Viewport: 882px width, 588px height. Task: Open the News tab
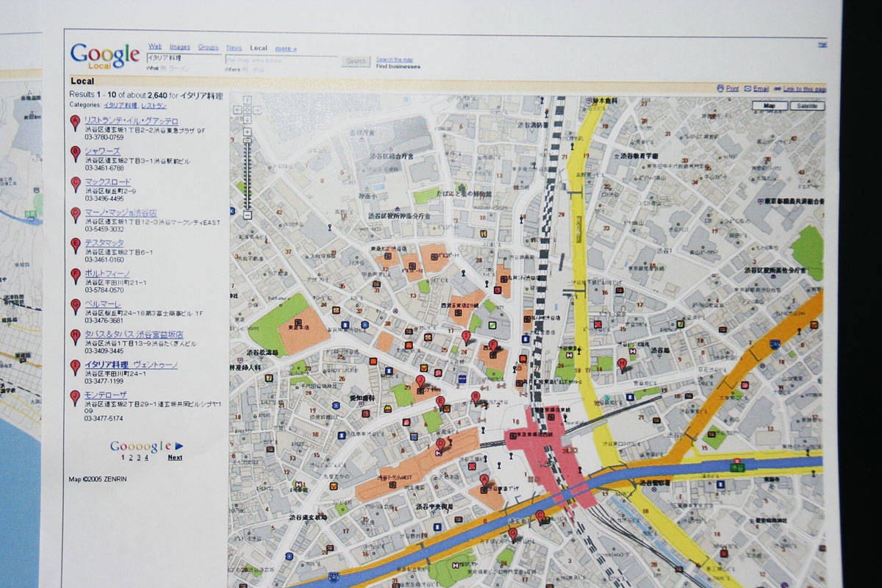pyautogui.click(x=234, y=48)
